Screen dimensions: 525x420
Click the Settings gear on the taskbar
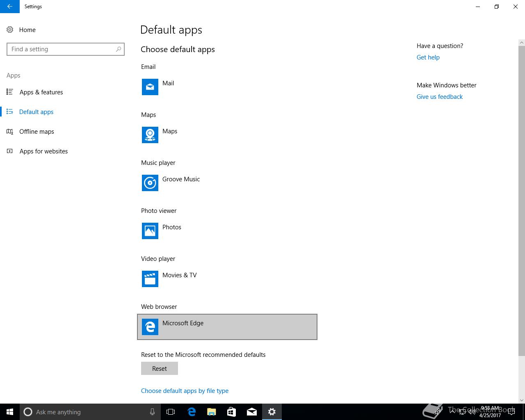point(272,412)
